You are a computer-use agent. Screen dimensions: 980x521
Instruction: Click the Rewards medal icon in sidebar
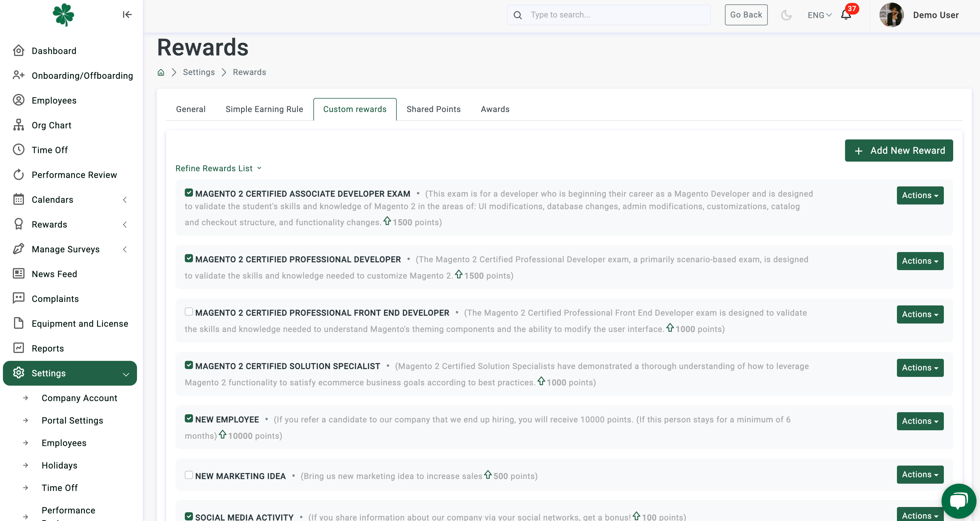pos(19,224)
